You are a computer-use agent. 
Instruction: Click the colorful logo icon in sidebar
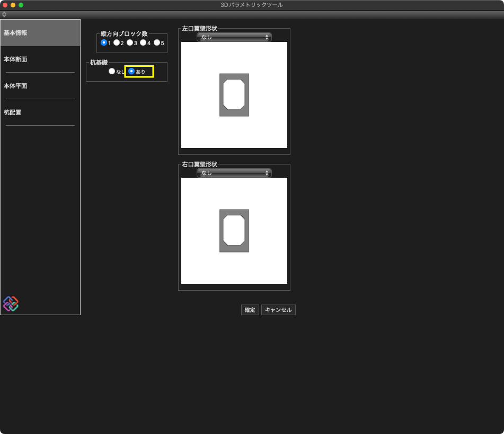point(11,303)
